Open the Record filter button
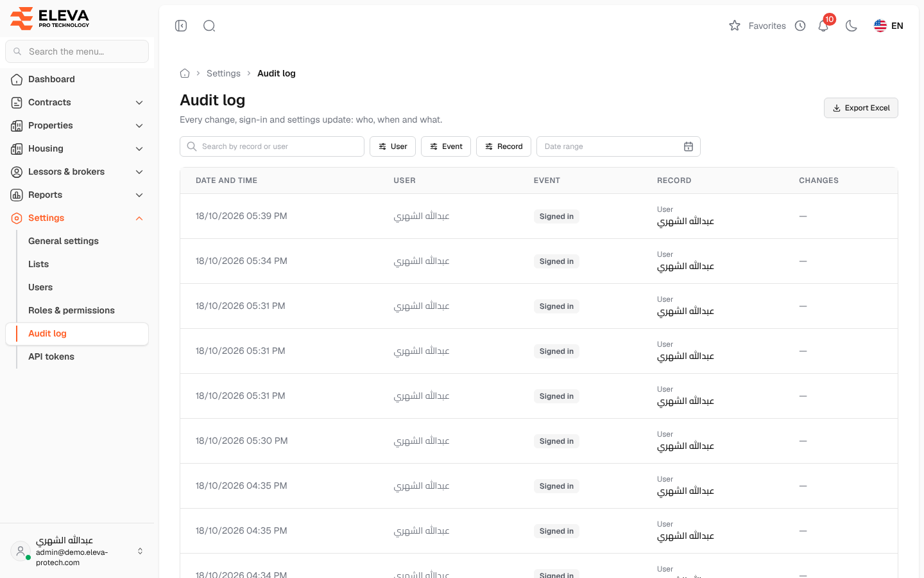The image size is (924, 578). pos(504,146)
